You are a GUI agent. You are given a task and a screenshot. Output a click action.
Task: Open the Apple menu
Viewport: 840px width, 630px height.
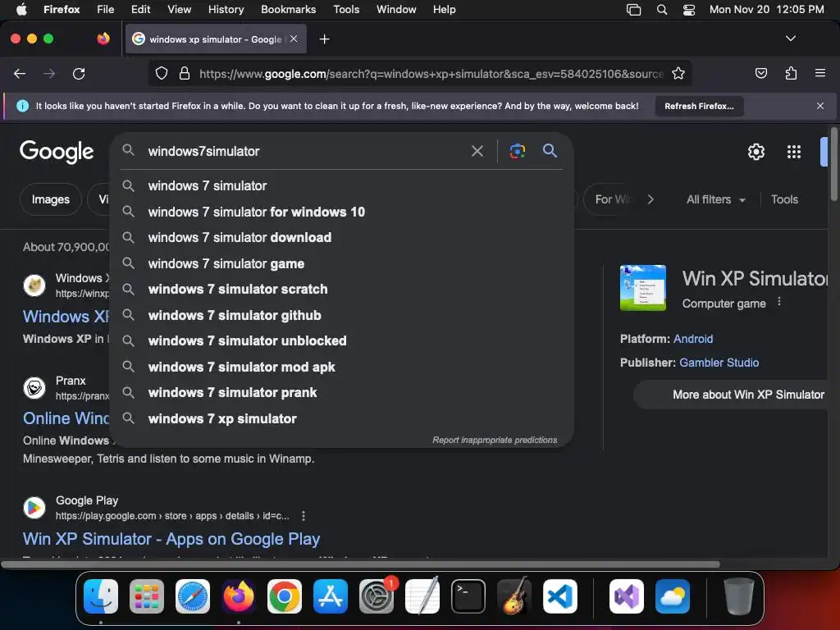[21, 9]
